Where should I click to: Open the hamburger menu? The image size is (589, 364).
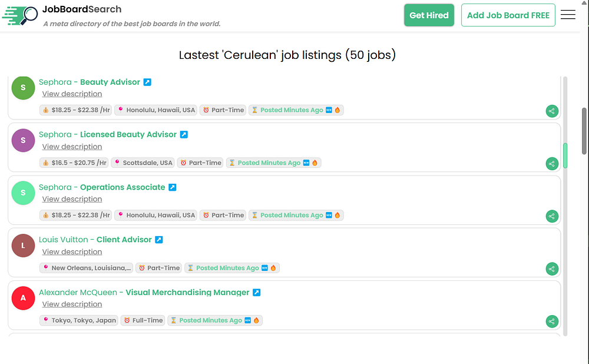568,15
